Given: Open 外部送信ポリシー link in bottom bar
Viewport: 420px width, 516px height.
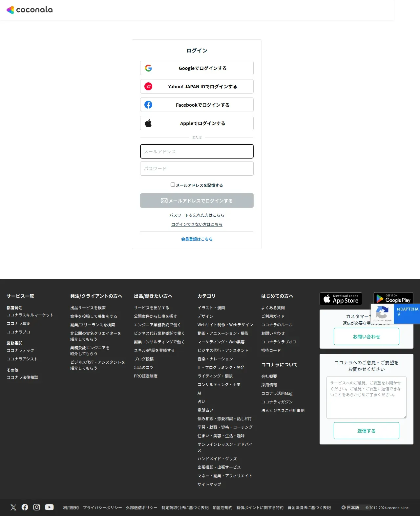Looking at the screenshot, I should click(x=142, y=508).
